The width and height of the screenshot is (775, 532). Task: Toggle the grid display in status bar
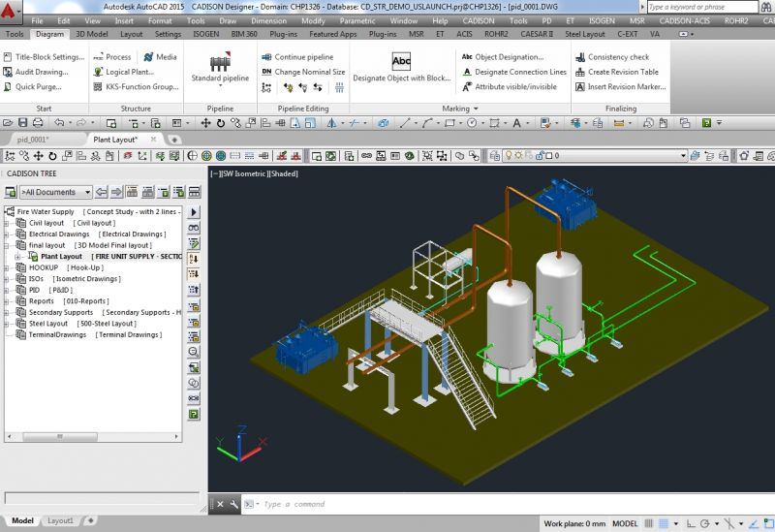coord(664,523)
